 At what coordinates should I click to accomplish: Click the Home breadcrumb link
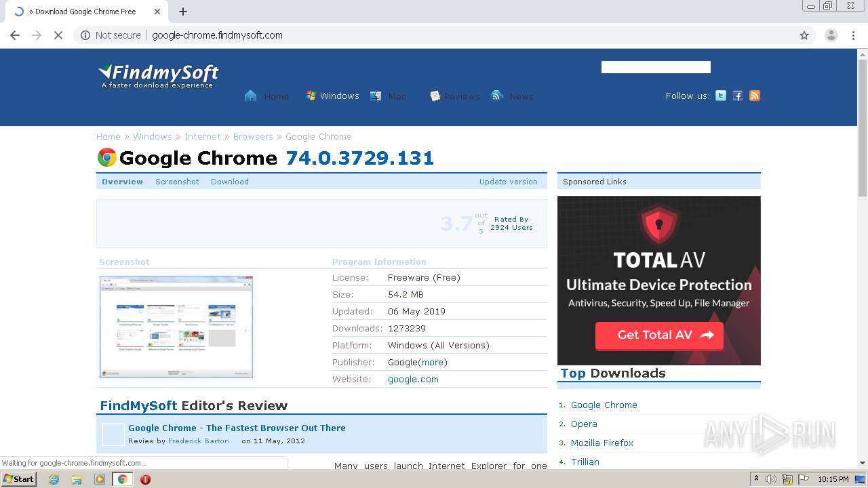click(x=108, y=136)
